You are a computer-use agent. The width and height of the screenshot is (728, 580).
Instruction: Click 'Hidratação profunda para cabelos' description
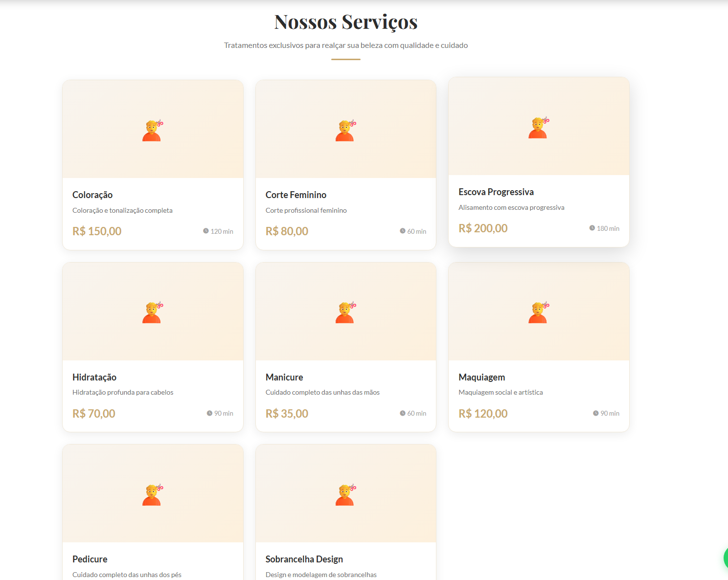[x=123, y=392]
